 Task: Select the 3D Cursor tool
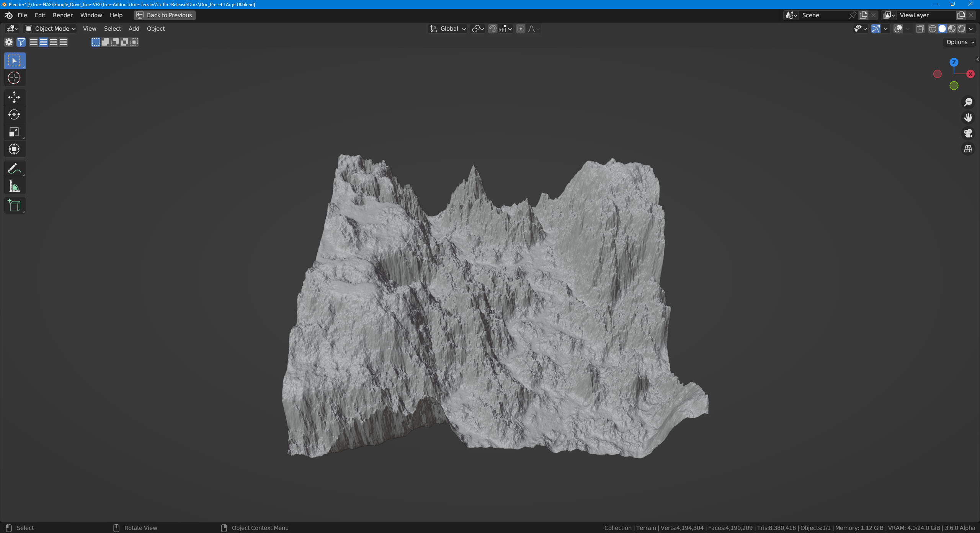click(14, 78)
